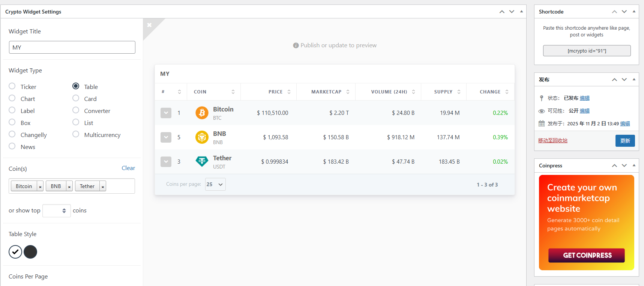Viewport: 644px width, 286px height.
Task: Click the Widget Title input field
Action: click(x=72, y=47)
